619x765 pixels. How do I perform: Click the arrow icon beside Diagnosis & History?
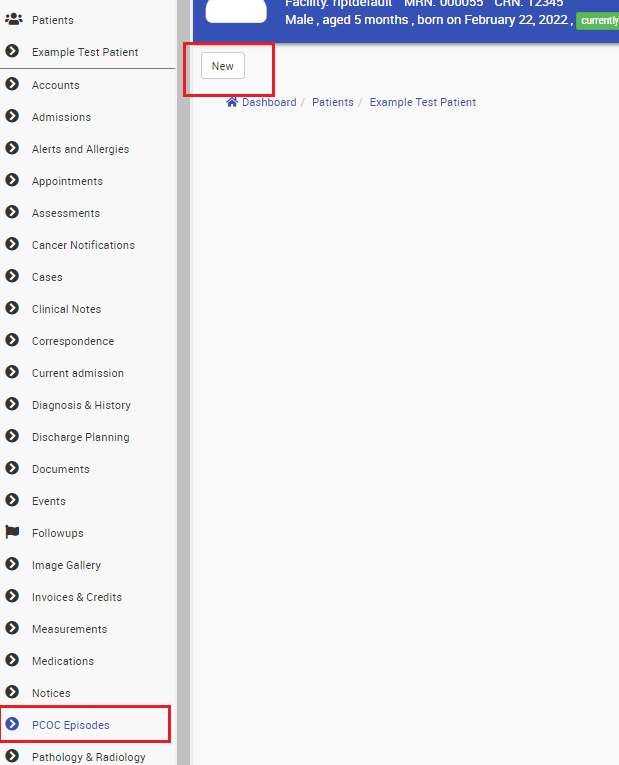pyautogui.click(x=12, y=404)
